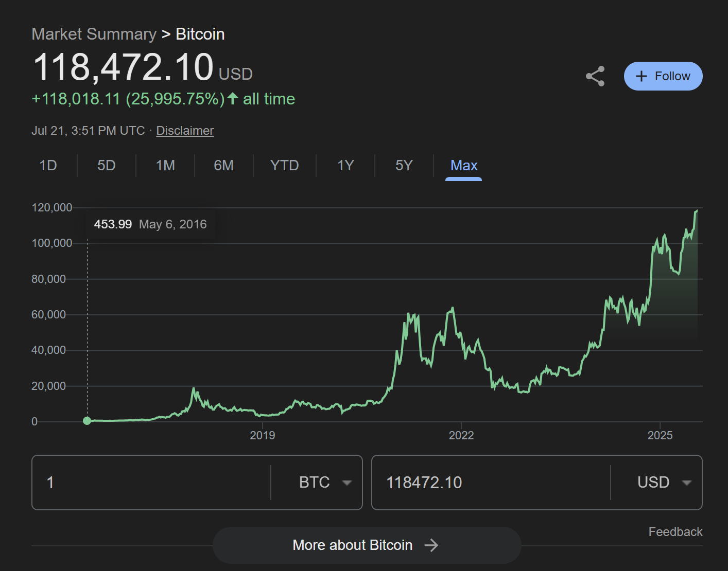Switch chart range to 1D
This screenshot has width=728, height=571.
pyautogui.click(x=48, y=165)
